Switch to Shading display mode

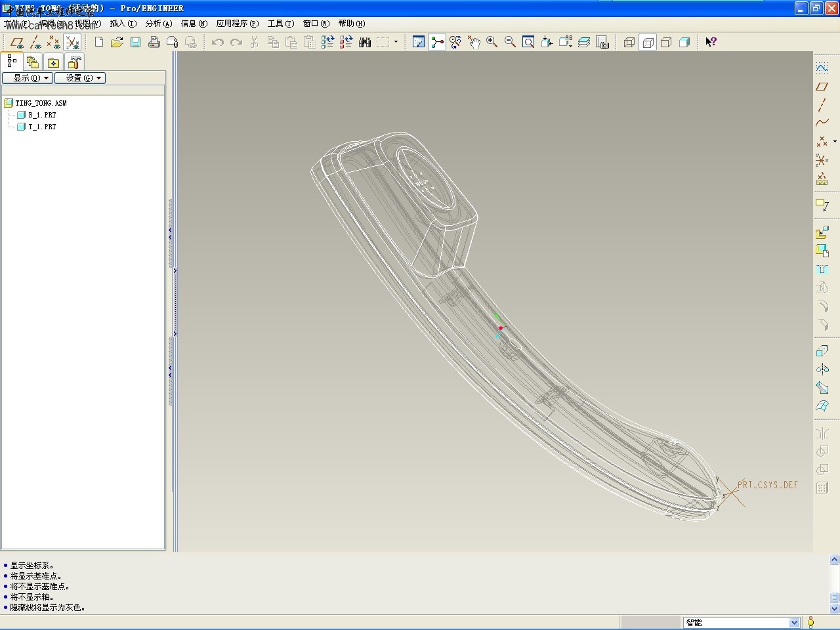[x=684, y=42]
